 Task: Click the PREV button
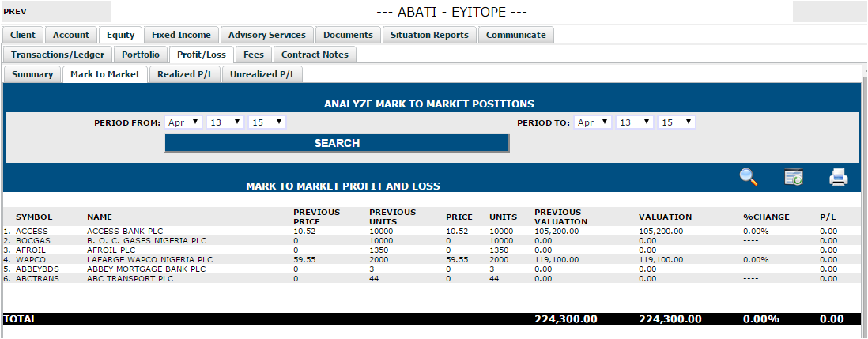[x=55, y=11]
